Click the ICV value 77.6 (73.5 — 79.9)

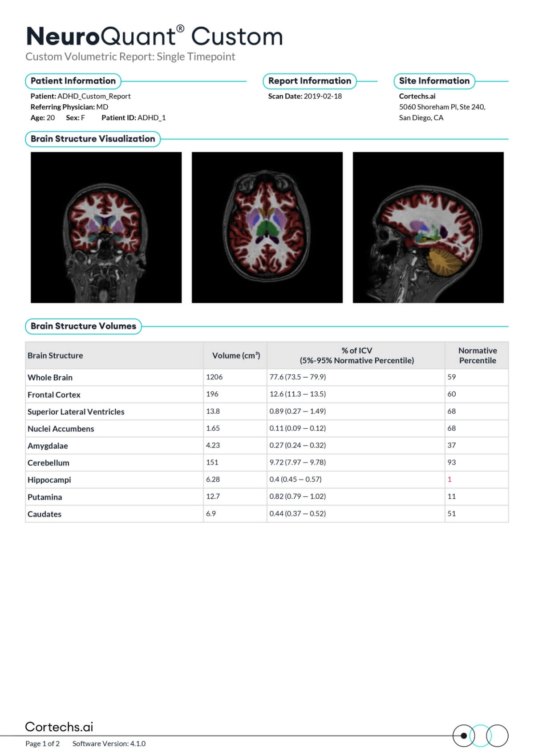(x=298, y=377)
